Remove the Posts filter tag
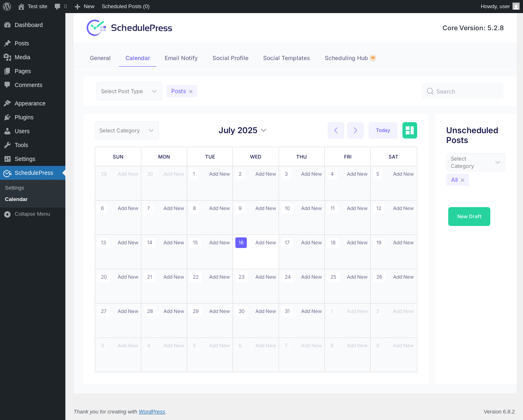This screenshot has height=420, width=523. (191, 92)
